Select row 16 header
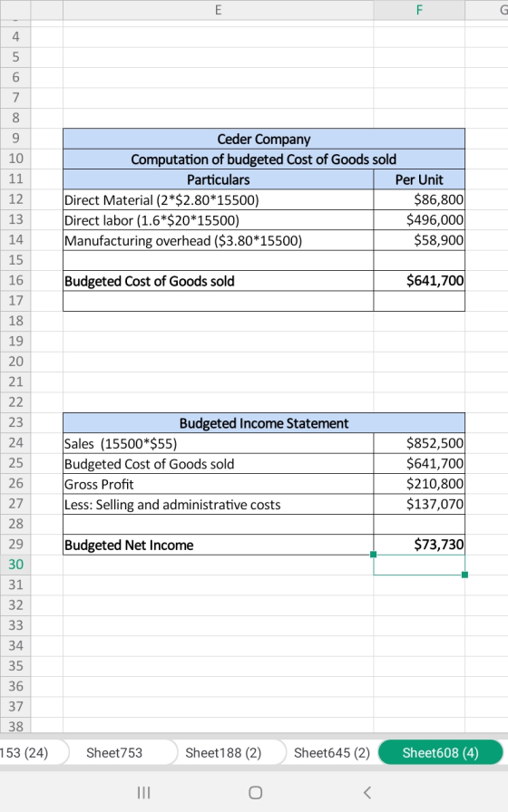This screenshot has width=508, height=812. tap(15, 280)
